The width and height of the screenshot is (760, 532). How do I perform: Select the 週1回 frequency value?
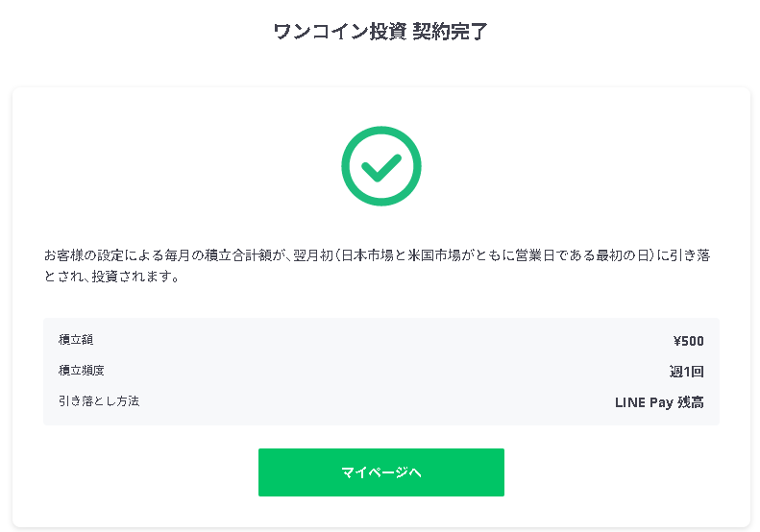coord(686,372)
